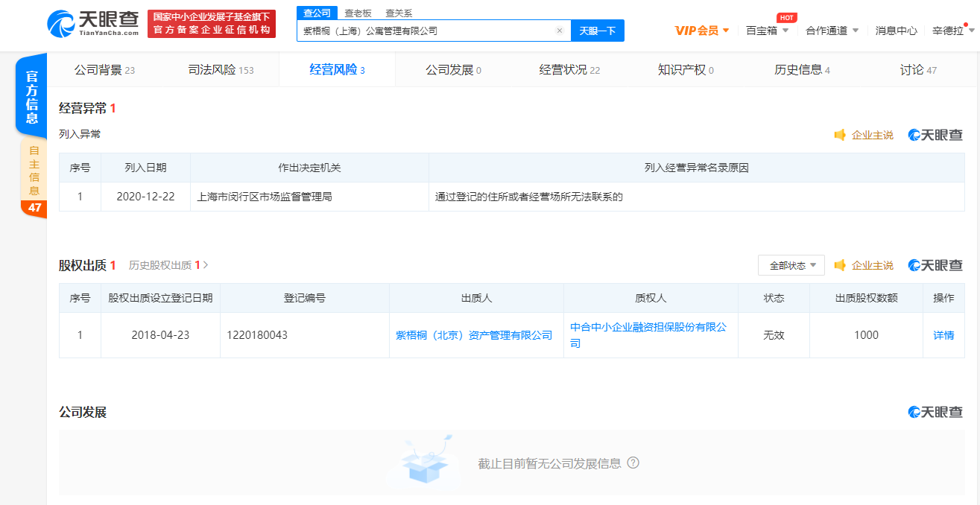Click speaker icon beside 企业主说 in 经营异常 section

coord(840,135)
